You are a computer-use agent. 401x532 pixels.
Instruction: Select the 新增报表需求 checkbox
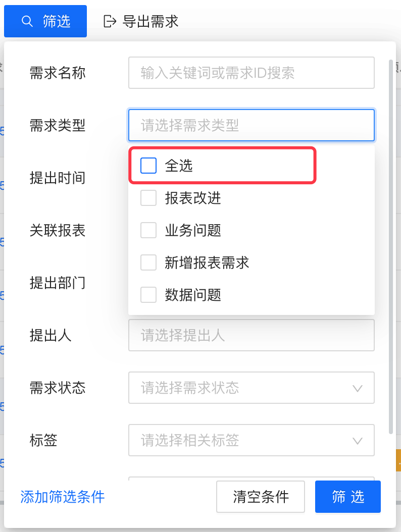pyautogui.click(x=148, y=262)
